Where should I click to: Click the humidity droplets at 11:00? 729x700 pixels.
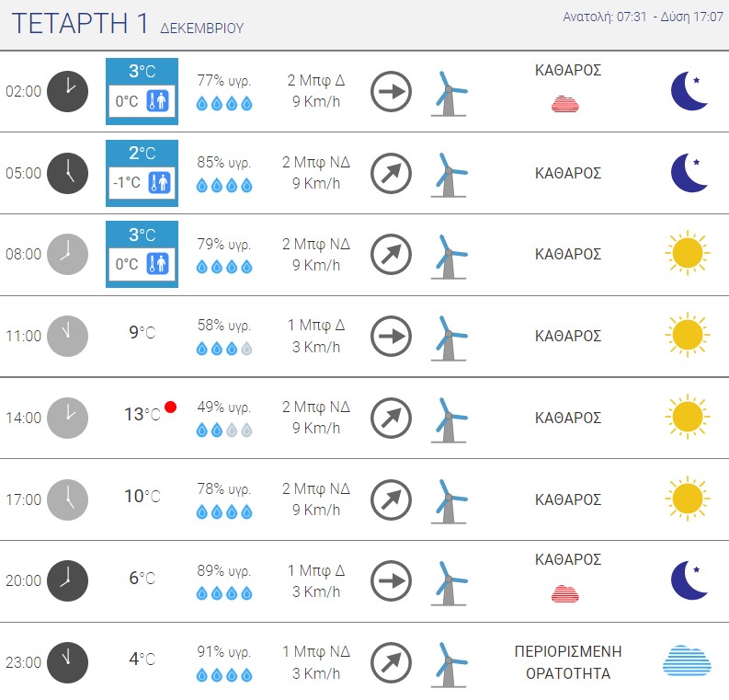[224, 350]
